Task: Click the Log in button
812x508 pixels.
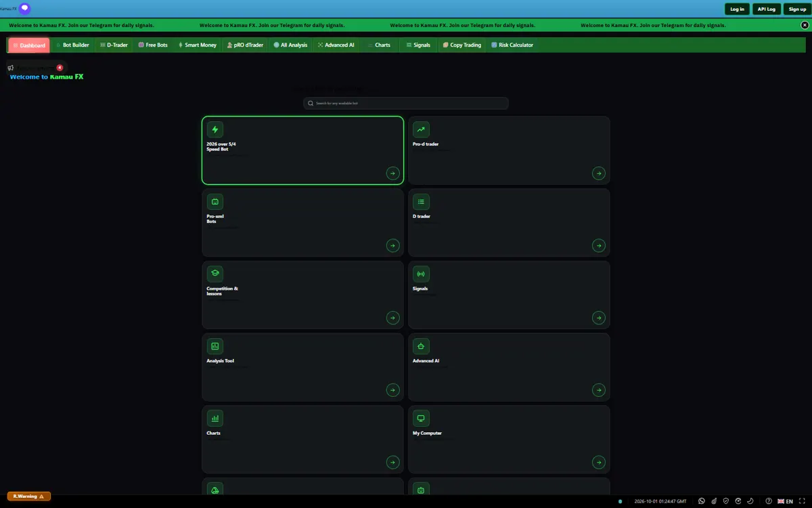Action: [737, 9]
